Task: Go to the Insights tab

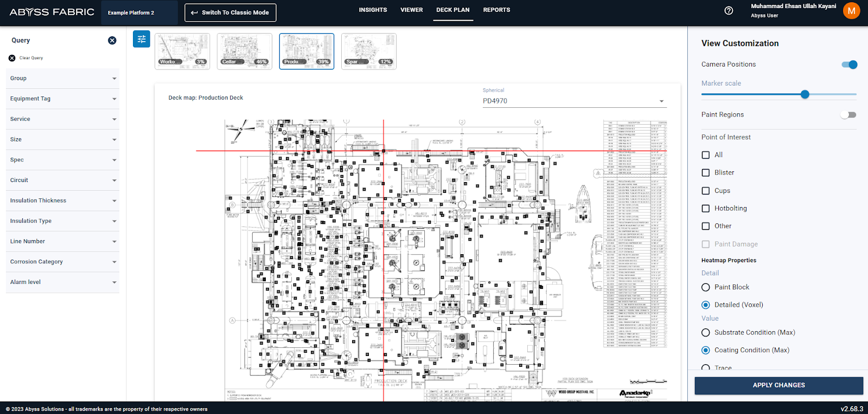Action: click(373, 10)
